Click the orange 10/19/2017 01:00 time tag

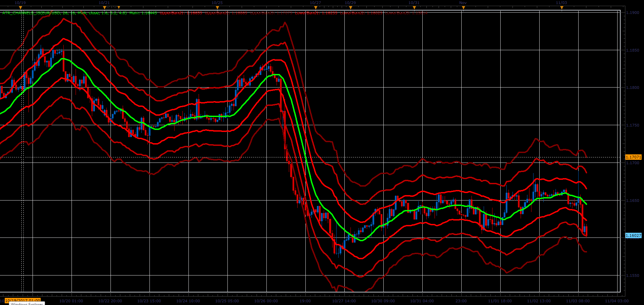[x=23, y=301]
